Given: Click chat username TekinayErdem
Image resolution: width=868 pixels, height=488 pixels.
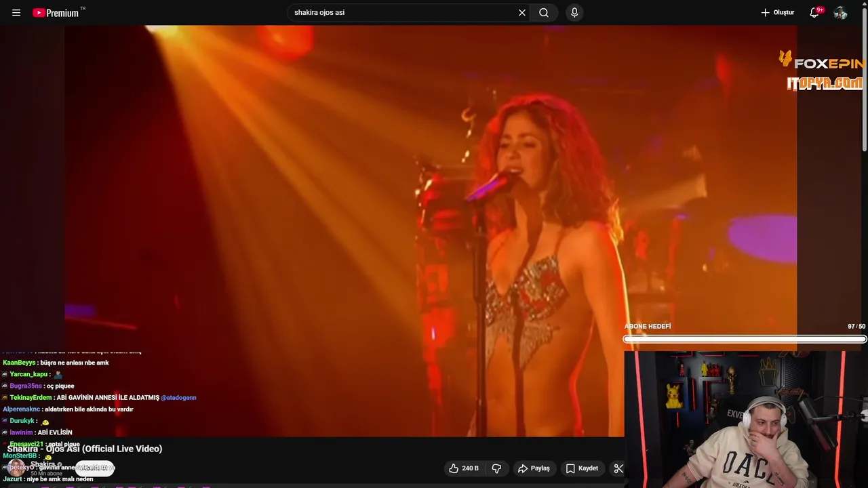Looking at the screenshot, I should point(31,397).
